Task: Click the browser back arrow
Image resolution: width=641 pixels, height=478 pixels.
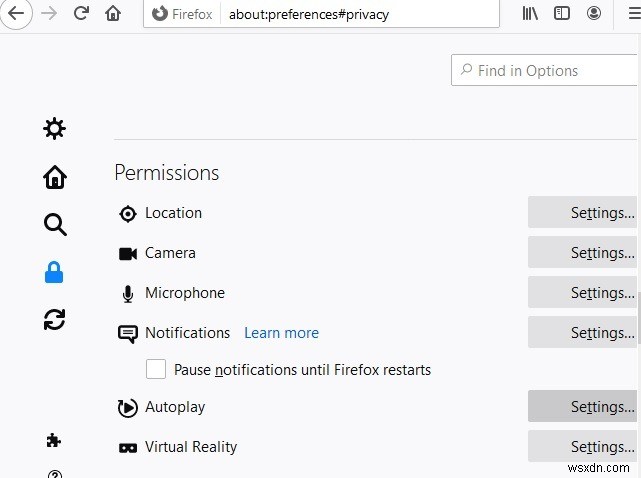Action: [x=20, y=14]
